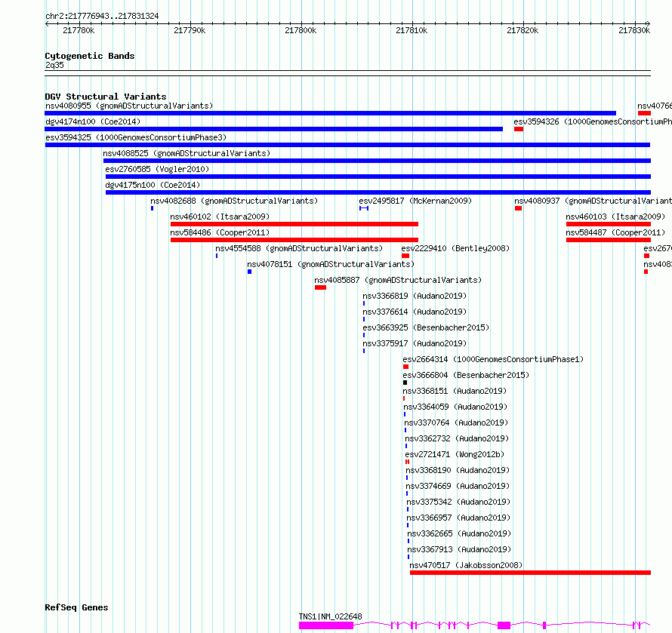Open esv2721471 (Wong2012b) label
The width and height of the screenshot is (672, 633).
click(455, 454)
